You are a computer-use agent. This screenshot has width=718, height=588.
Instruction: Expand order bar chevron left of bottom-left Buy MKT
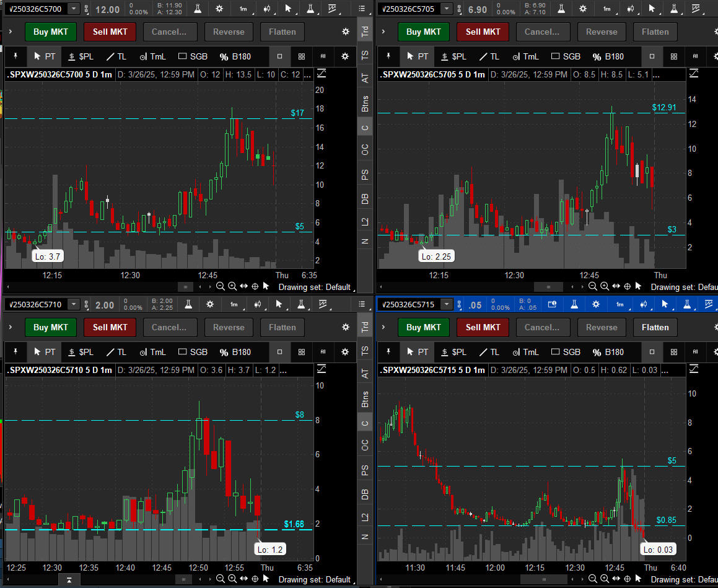point(11,327)
